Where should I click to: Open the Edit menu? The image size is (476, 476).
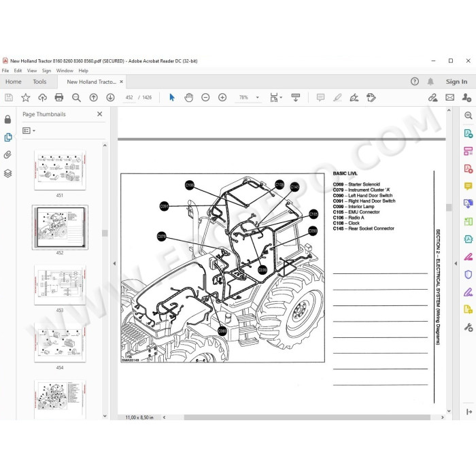(x=18, y=71)
